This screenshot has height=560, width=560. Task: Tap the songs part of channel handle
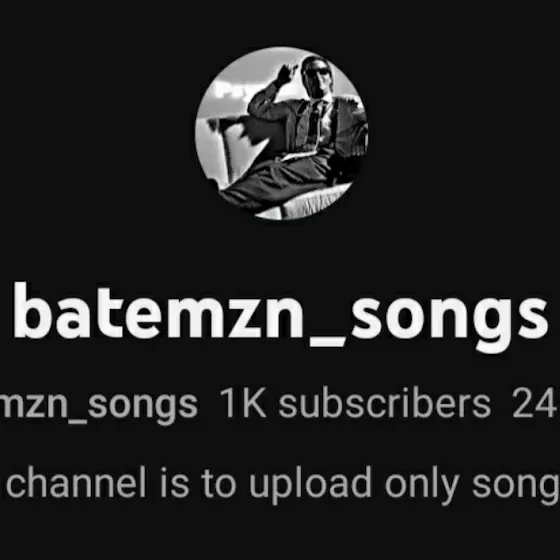point(143,407)
